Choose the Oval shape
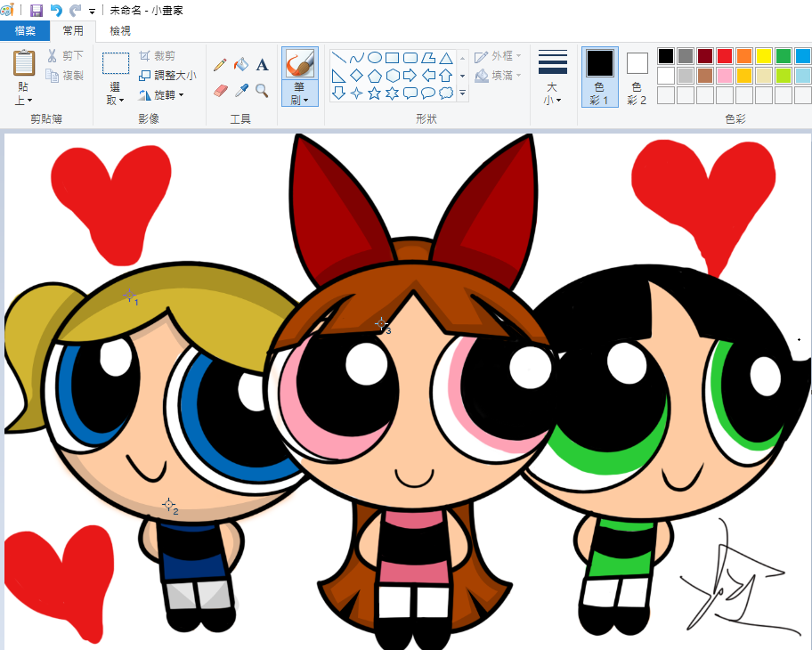The width and height of the screenshot is (812, 650). (375, 58)
